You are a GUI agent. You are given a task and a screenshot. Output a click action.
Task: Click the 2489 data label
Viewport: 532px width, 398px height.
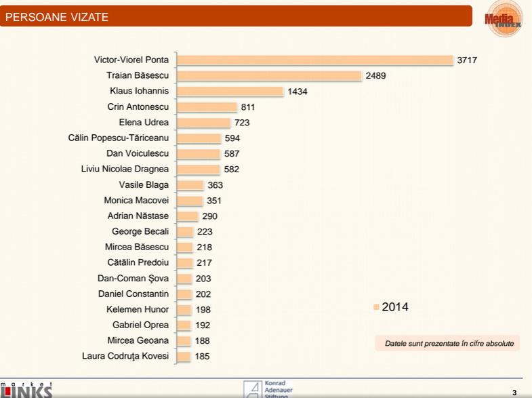(x=375, y=76)
